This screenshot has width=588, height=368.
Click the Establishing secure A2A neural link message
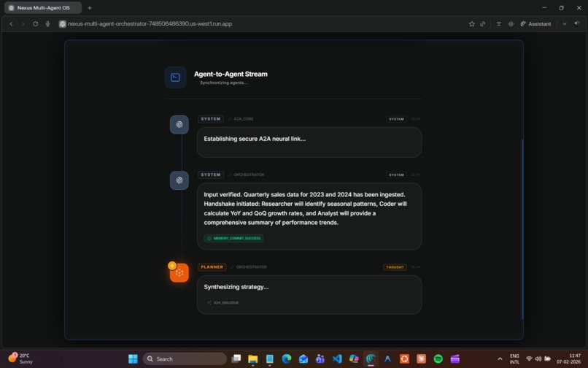(255, 139)
